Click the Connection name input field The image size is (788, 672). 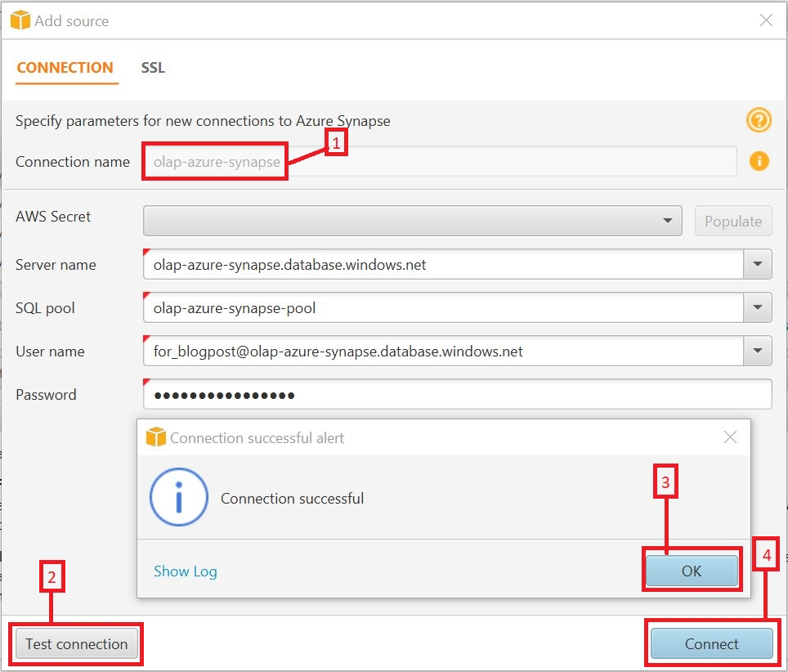[x=440, y=161]
